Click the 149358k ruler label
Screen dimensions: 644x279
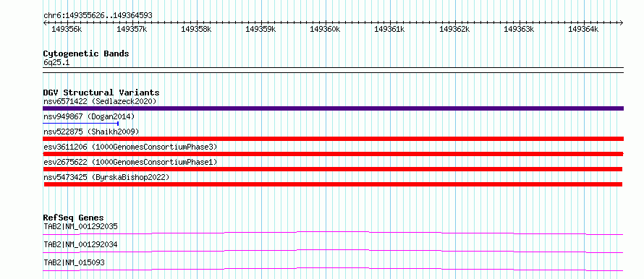[x=196, y=29]
